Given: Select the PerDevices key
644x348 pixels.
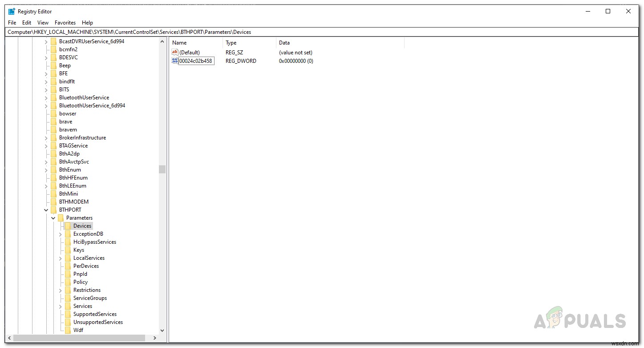Looking at the screenshot, I should [x=86, y=266].
